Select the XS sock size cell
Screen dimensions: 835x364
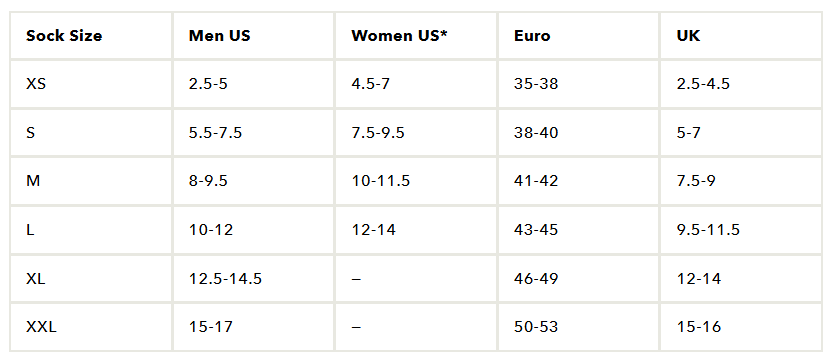pyautogui.click(x=91, y=84)
